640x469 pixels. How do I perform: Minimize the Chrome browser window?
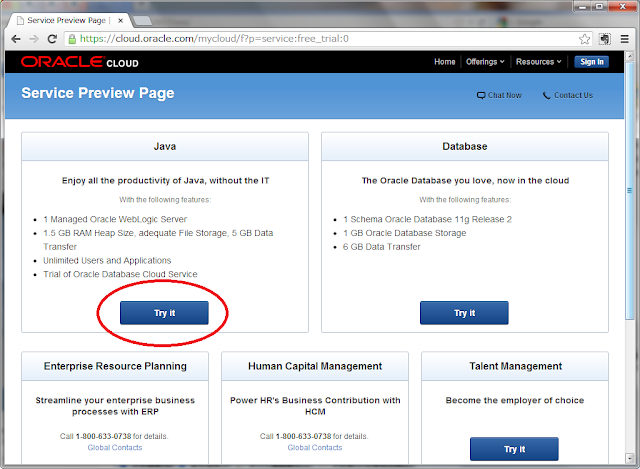coord(582,7)
